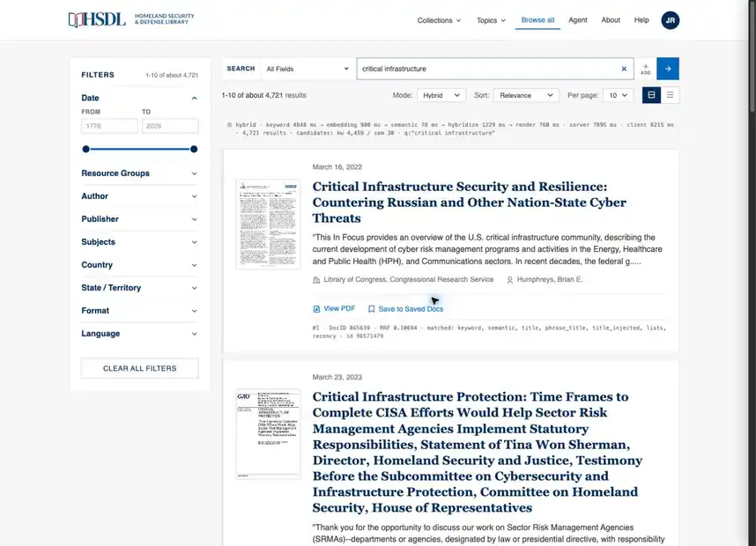Open the Agent page
Screen dimensions: 756x546
point(578,19)
